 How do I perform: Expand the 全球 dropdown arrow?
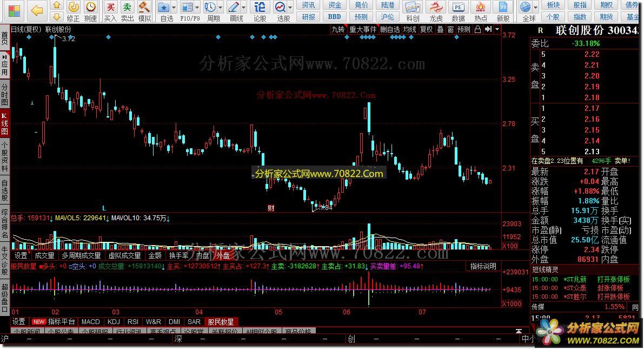535,8
